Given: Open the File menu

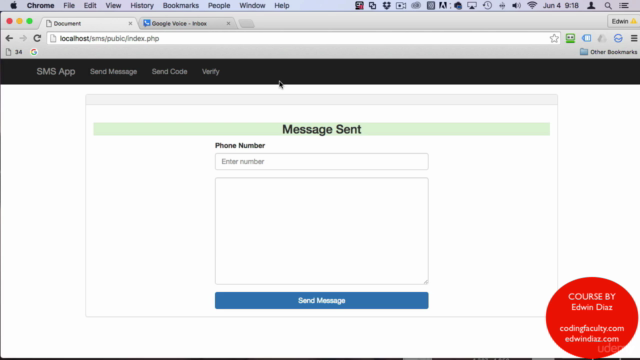Looking at the screenshot, I should (x=69, y=6).
